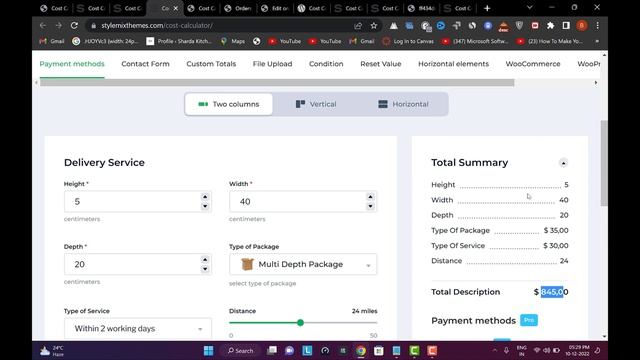
Task: Switch to Horizontal elements tab
Action: [453, 64]
